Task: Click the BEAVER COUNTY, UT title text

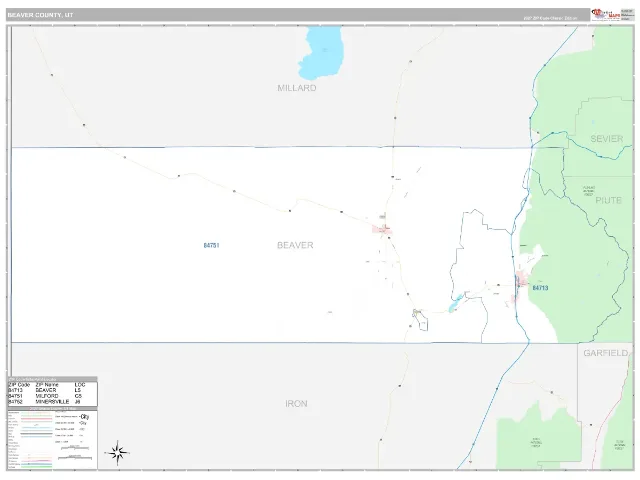Action: (40, 15)
